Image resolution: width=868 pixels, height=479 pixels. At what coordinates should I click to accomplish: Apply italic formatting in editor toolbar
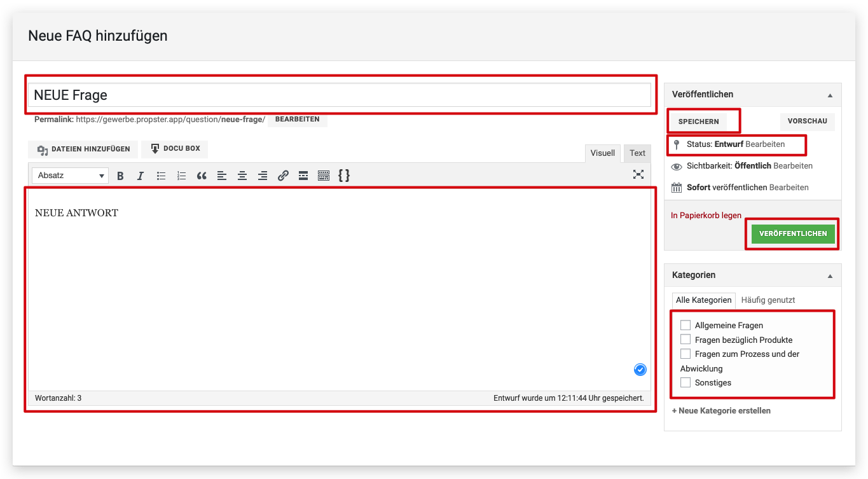141,176
